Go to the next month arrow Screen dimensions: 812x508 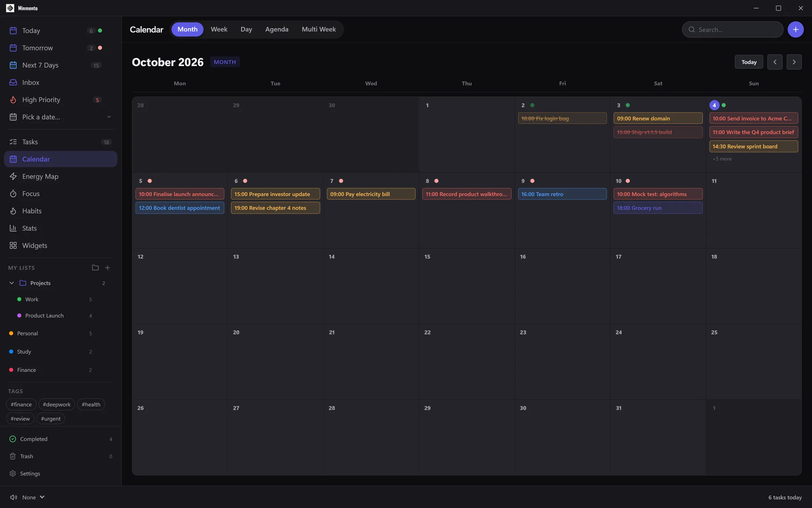click(794, 62)
